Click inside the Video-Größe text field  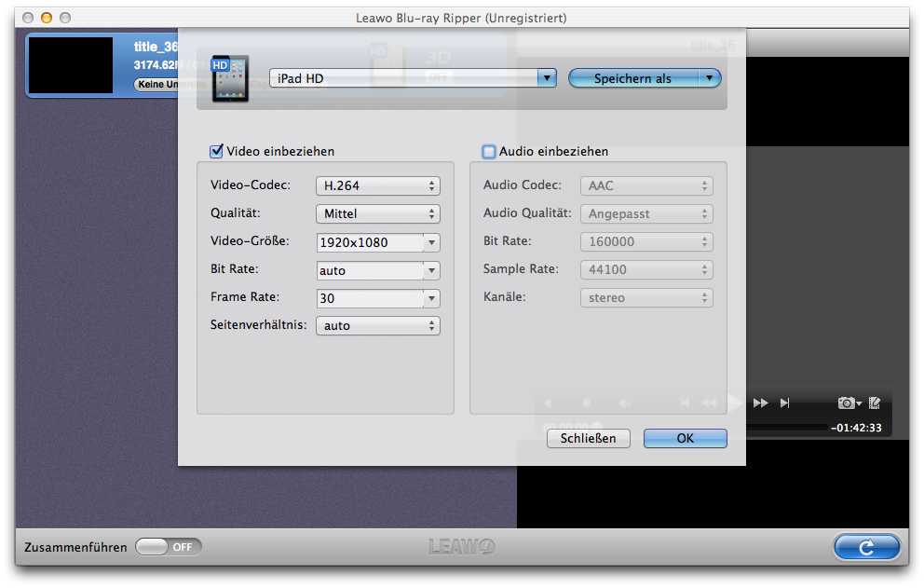[370, 242]
